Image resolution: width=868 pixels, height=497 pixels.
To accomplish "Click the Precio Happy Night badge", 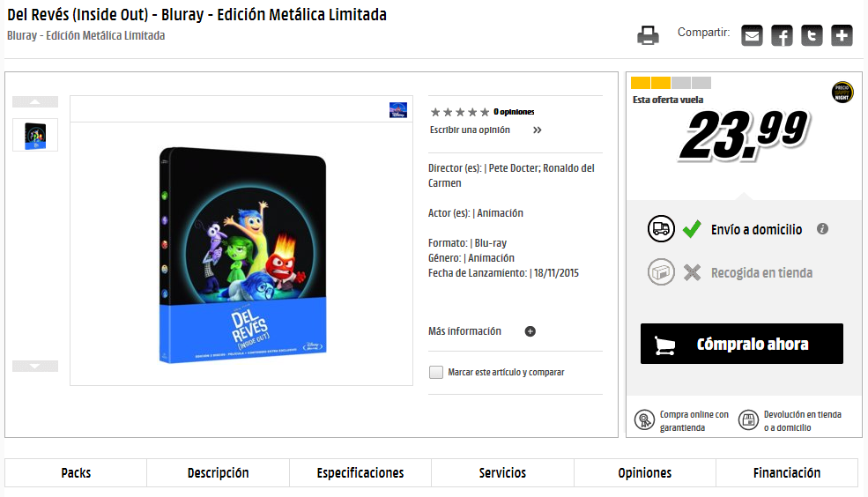I will coord(842,92).
